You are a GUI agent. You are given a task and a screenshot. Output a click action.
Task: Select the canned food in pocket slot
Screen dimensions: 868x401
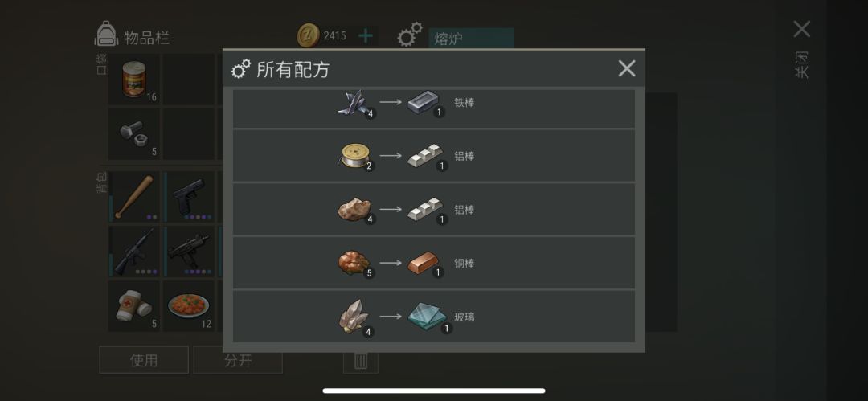point(133,80)
